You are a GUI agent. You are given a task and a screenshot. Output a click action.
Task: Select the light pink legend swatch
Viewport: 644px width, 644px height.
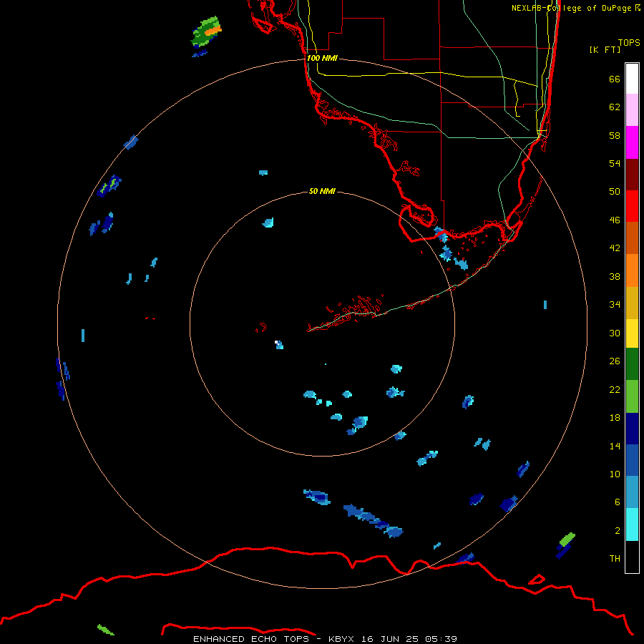coord(632,109)
